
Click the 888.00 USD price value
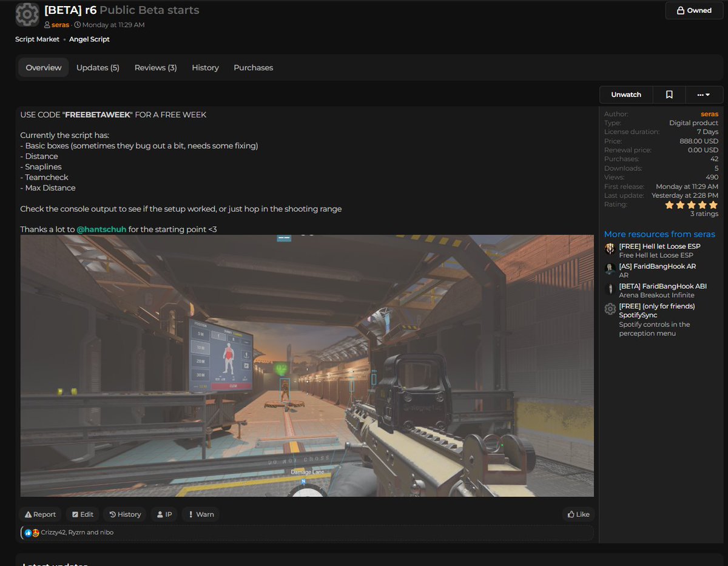699,141
